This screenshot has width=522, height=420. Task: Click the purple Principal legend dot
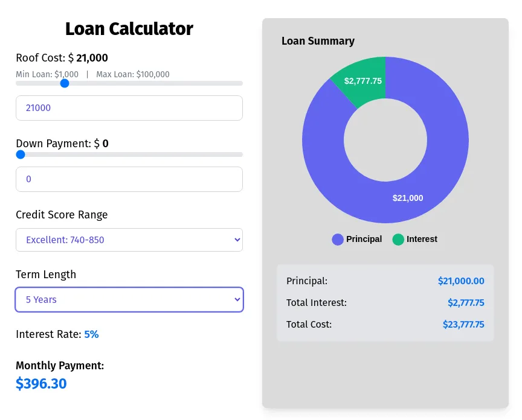(x=337, y=240)
